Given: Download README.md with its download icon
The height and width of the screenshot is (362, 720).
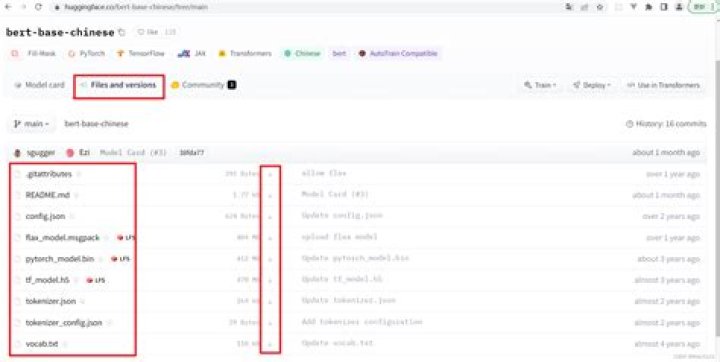Looking at the screenshot, I should click(x=270, y=196).
